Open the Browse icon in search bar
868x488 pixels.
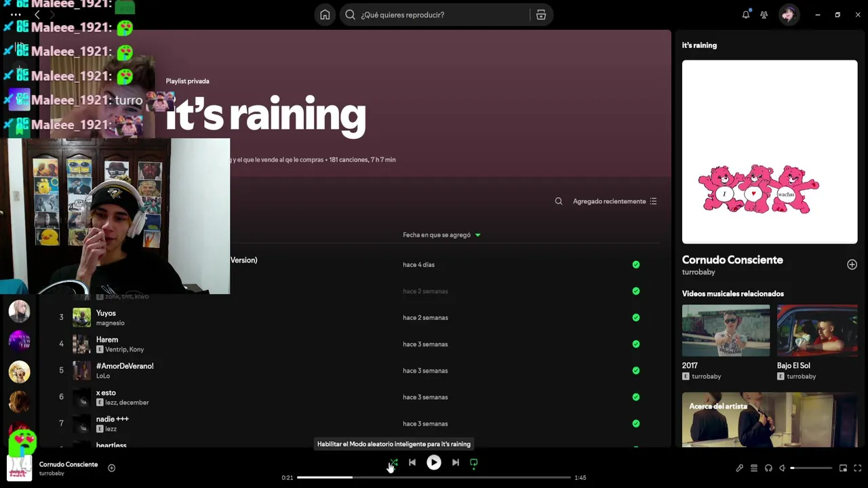pos(540,15)
